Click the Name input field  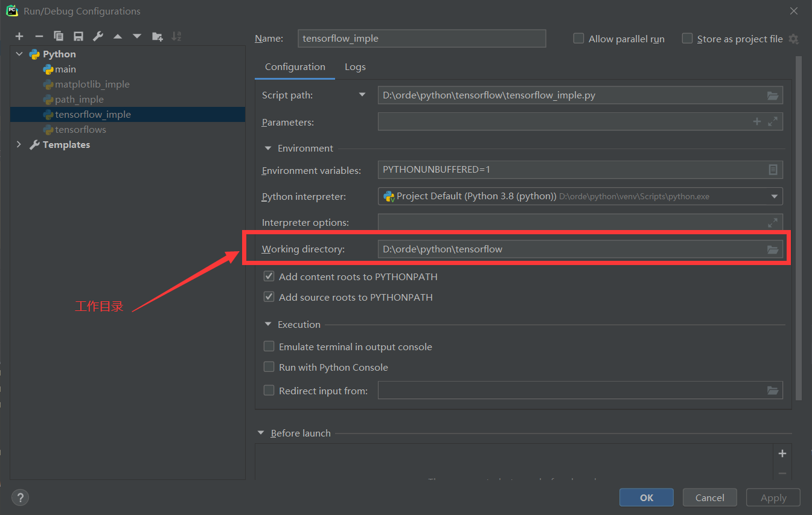click(x=422, y=38)
